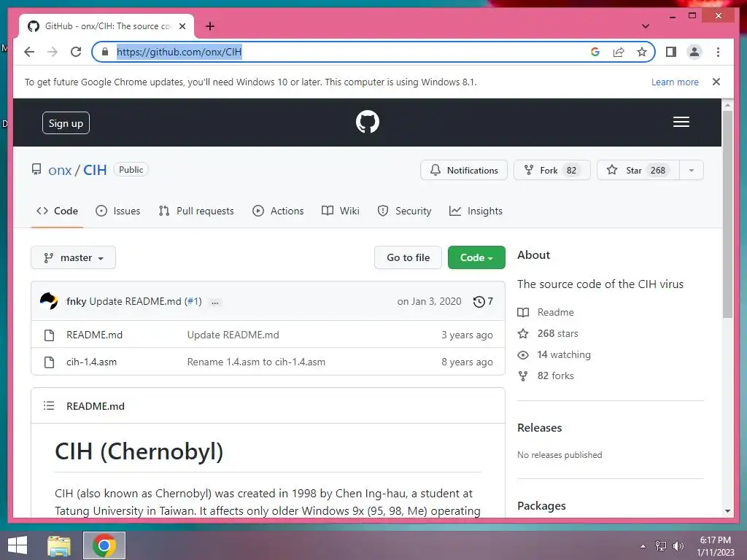Expand the master branch dropdown
Viewport: 747px width, 560px height.
pos(74,257)
